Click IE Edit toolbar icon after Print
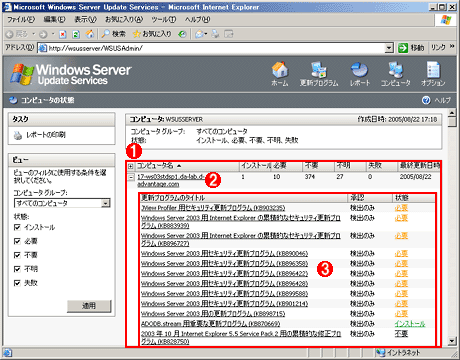 pos(229,34)
